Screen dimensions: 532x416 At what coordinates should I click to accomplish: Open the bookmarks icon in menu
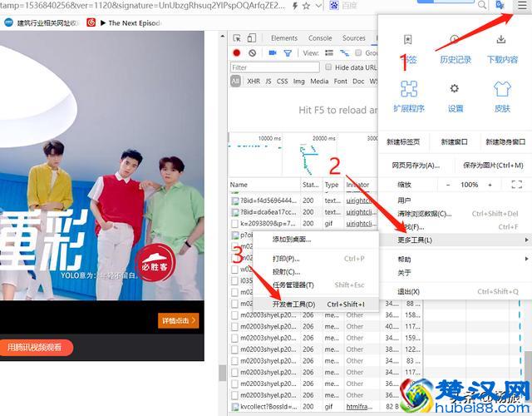pos(408,40)
